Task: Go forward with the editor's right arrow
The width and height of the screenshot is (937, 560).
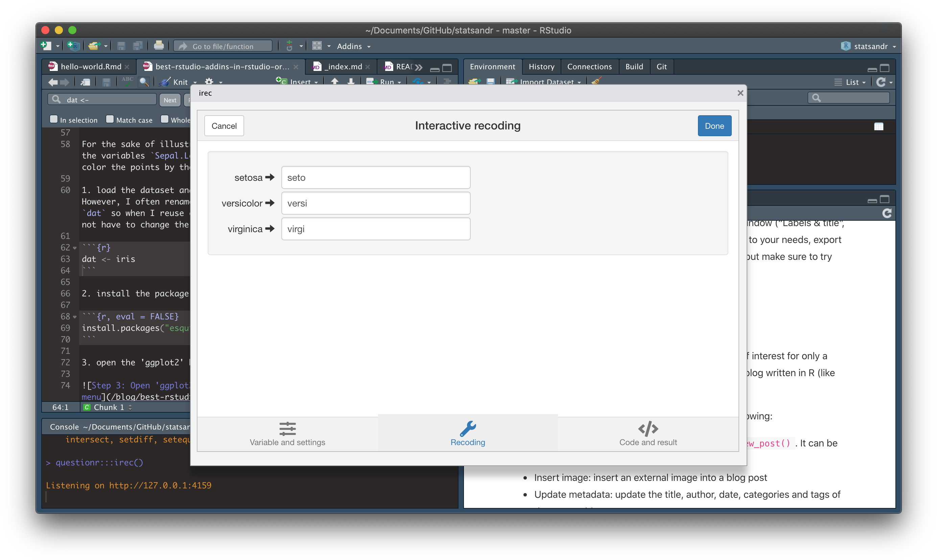Action: click(65, 82)
